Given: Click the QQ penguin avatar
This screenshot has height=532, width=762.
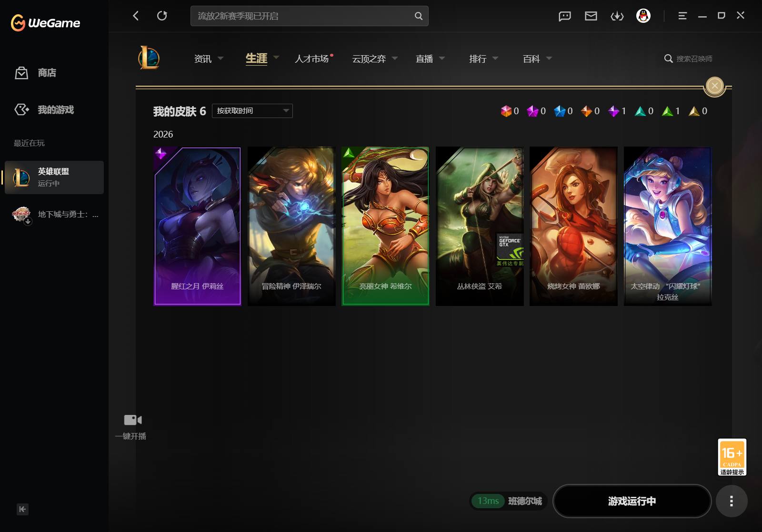Looking at the screenshot, I should (643, 16).
